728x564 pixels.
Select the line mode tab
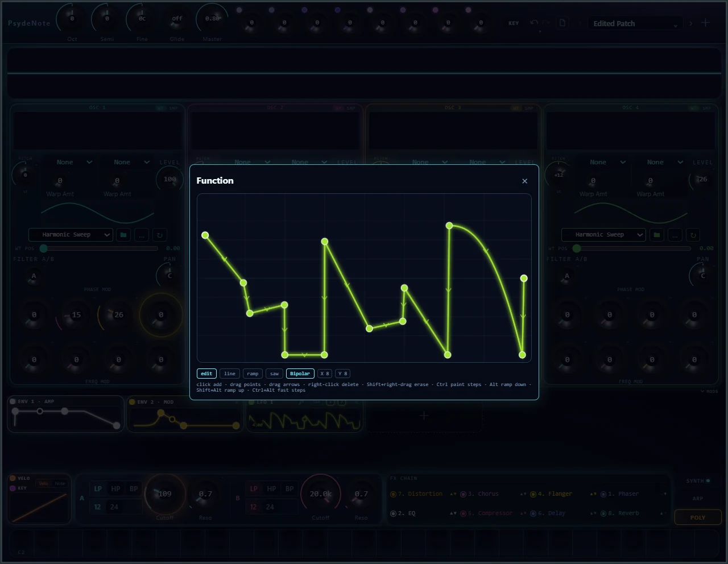230,374
